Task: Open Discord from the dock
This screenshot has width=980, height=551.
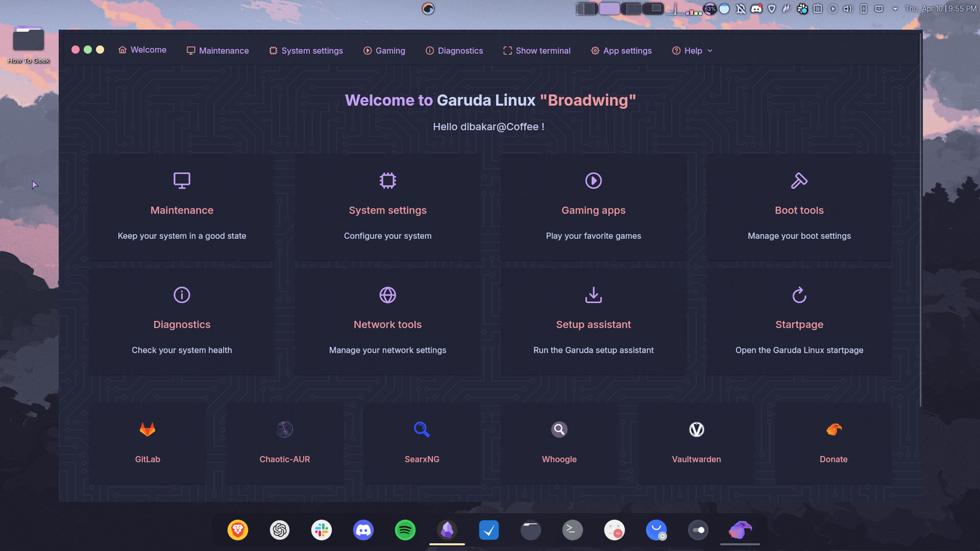Action: 363,529
